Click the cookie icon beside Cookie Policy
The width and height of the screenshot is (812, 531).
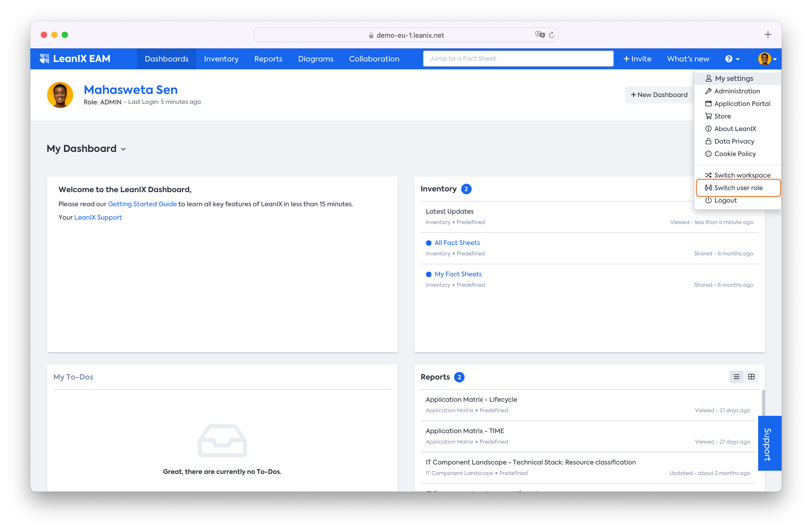tap(708, 154)
